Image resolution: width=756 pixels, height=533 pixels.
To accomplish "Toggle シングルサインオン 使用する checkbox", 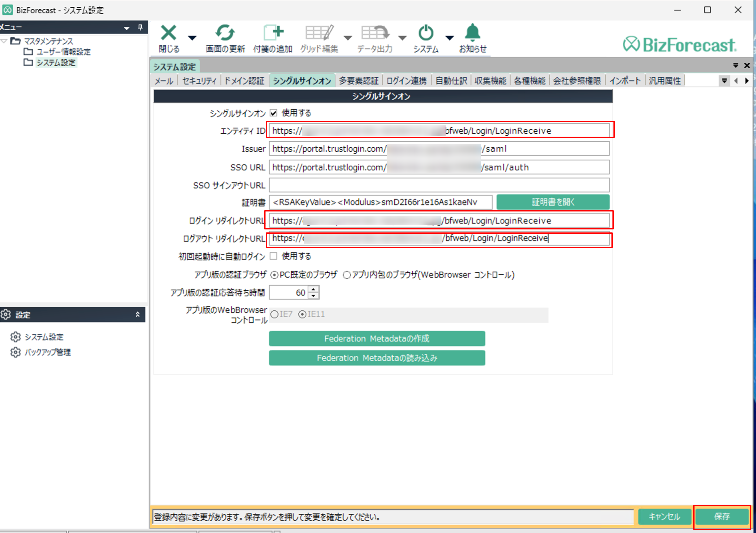I will click(273, 113).
